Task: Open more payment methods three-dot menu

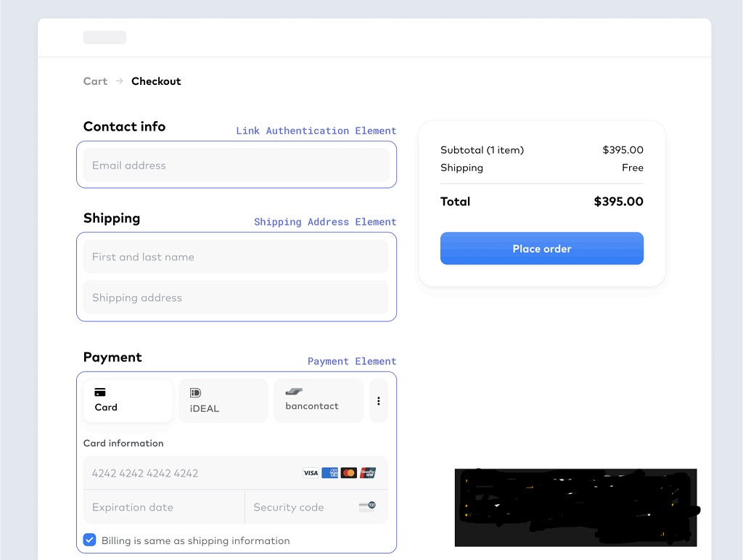Action: point(378,400)
